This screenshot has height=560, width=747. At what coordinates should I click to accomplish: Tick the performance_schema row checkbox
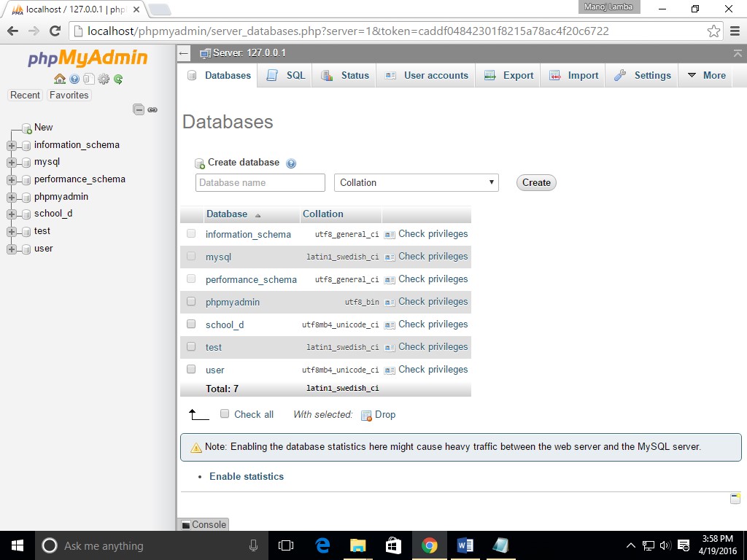tap(191, 279)
